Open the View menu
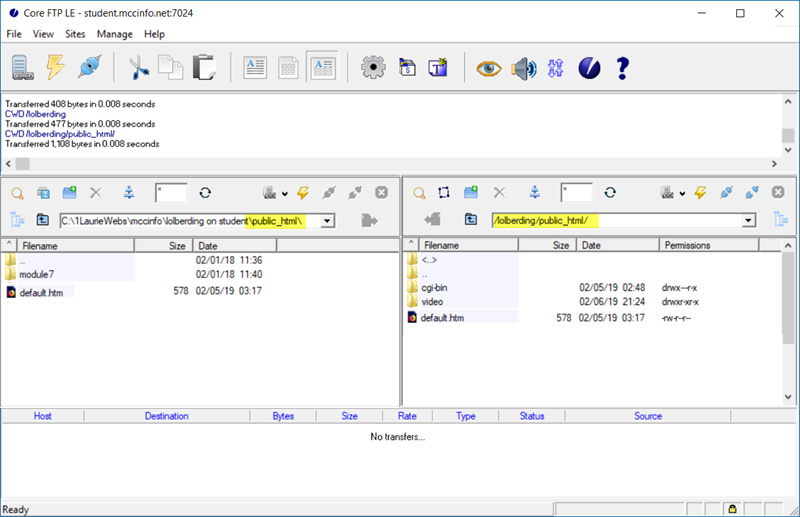Viewport: 800px width, 517px height. pos(43,34)
